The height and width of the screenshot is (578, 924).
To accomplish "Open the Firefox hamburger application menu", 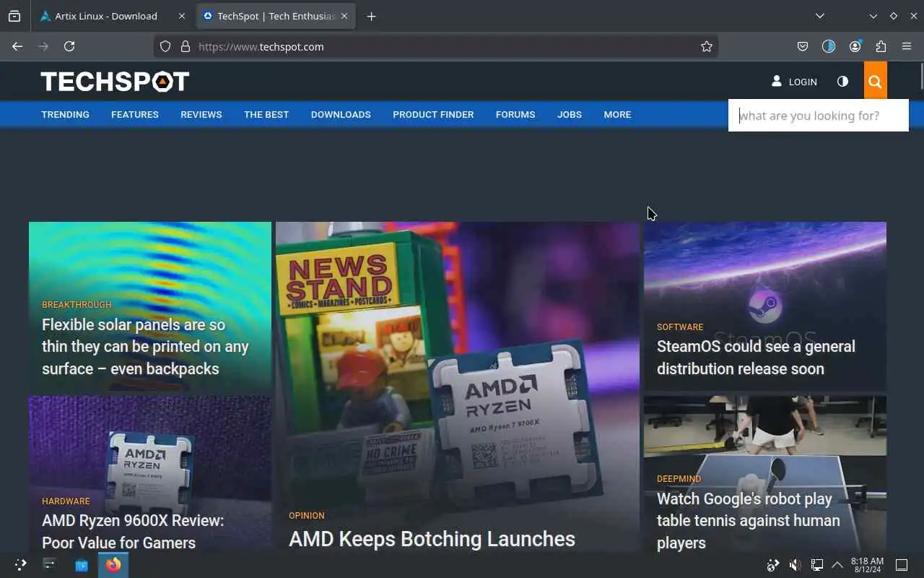I will tap(907, 46).
